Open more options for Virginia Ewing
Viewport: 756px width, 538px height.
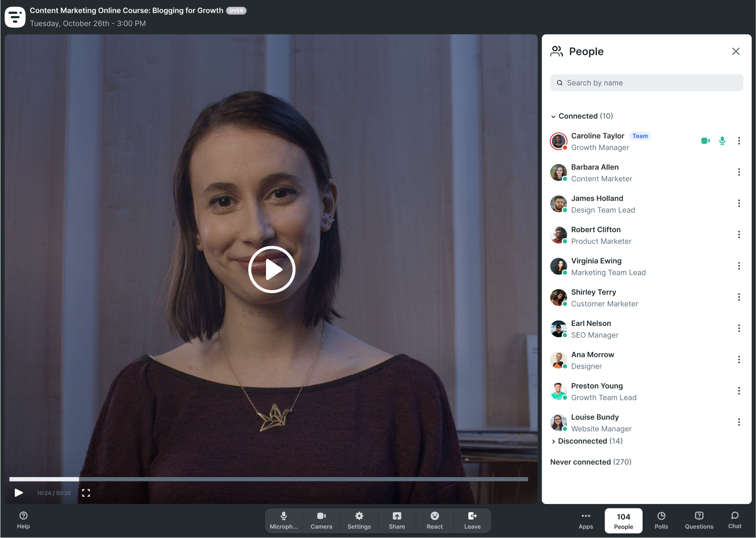tap(739, 266)
